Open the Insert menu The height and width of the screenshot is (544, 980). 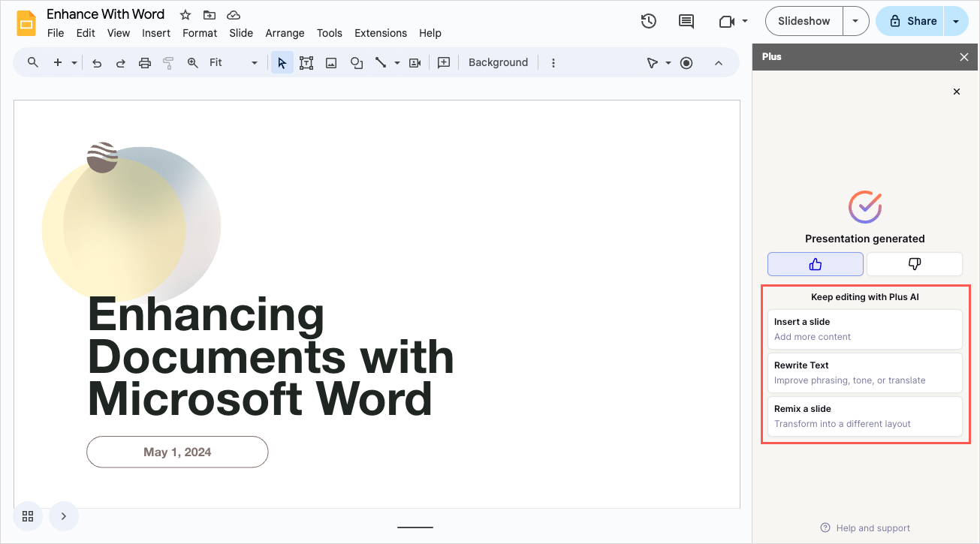[156, 33]
